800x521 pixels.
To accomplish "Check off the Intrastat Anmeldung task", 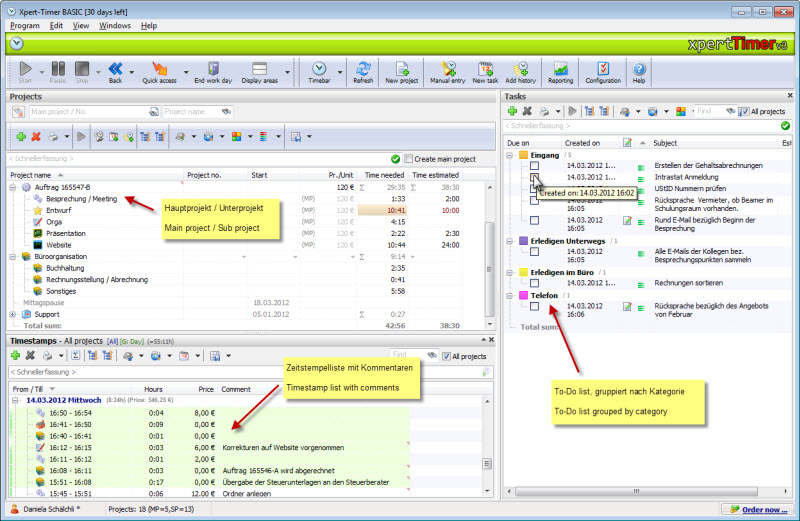I will pos(534,177).
